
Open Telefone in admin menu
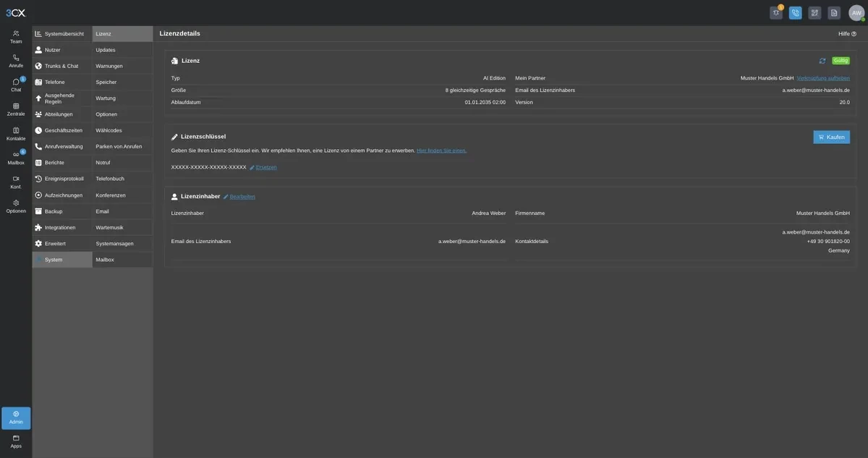[x=62, y=82]
